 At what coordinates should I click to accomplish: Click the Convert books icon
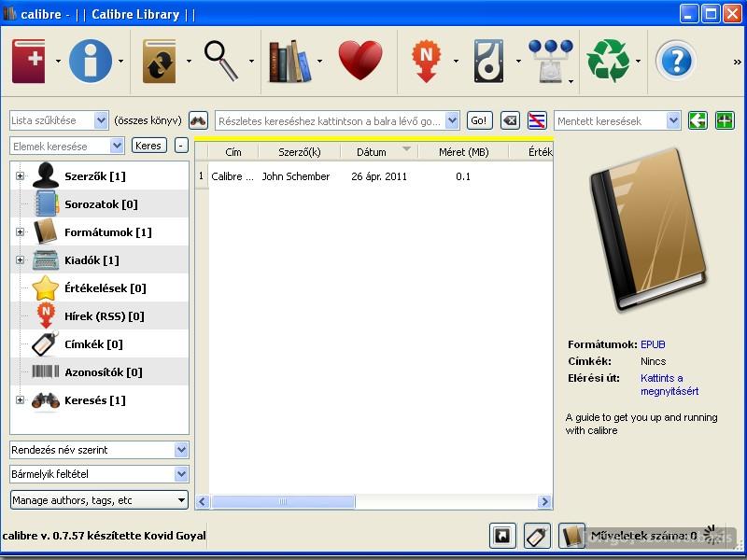160,61
